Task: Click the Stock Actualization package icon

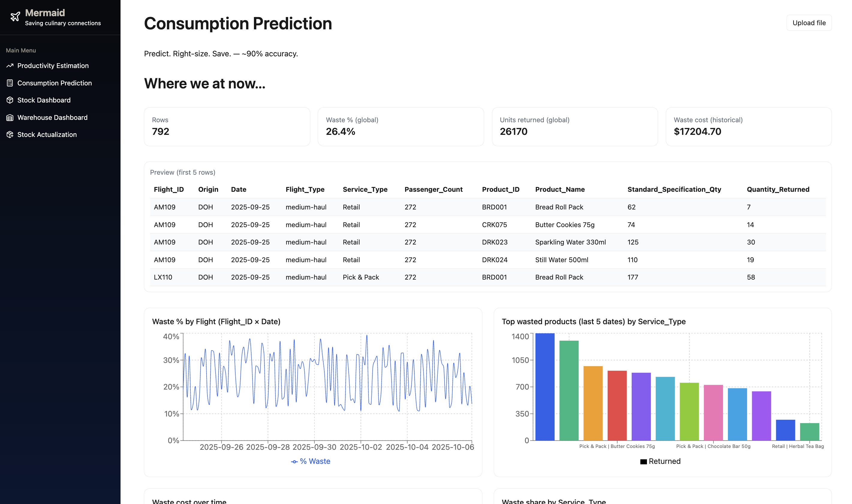Action: [x=10, y=135]
